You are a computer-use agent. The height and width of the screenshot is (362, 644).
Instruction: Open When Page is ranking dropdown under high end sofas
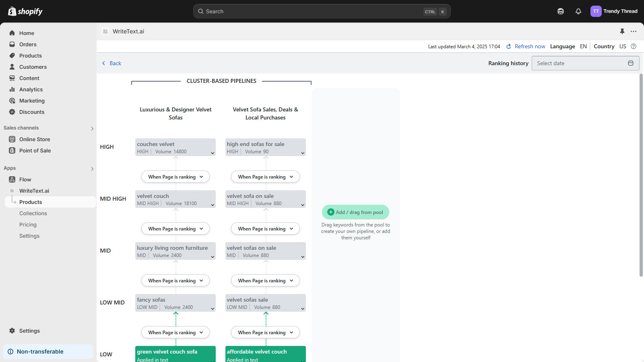point(265,177)
